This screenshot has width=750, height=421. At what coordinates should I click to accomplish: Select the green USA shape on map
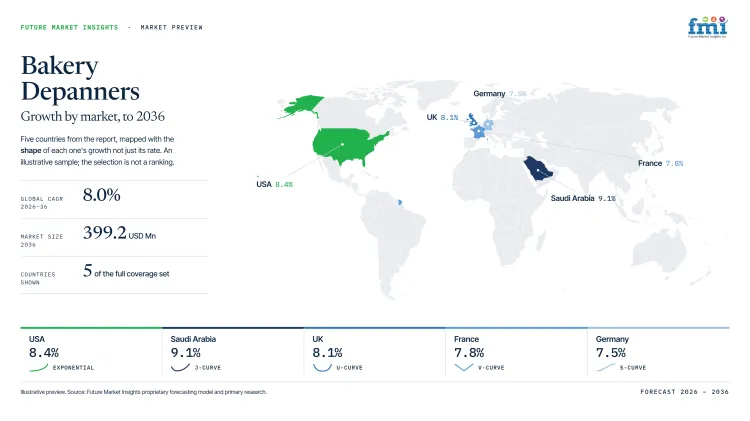[x=348, y=145]
